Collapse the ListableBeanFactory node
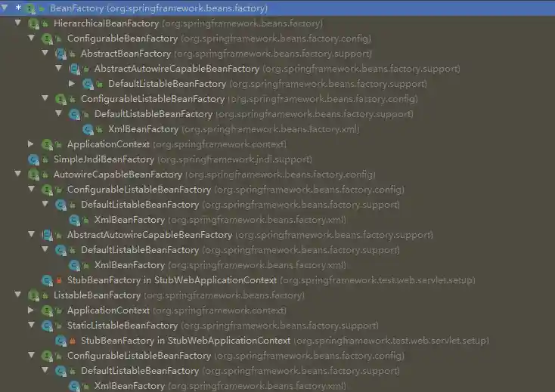The height and width of the screenshot is (392, 555). [17, 295]
